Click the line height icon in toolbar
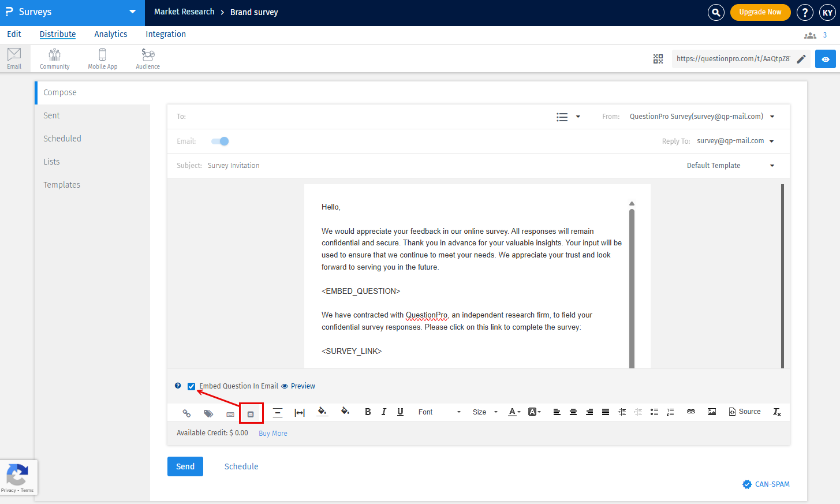840x504 pixels. pos(278,412)
